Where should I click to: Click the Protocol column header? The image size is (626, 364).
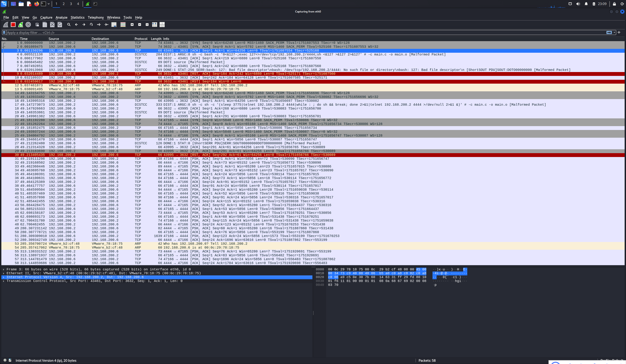point(141,39)
